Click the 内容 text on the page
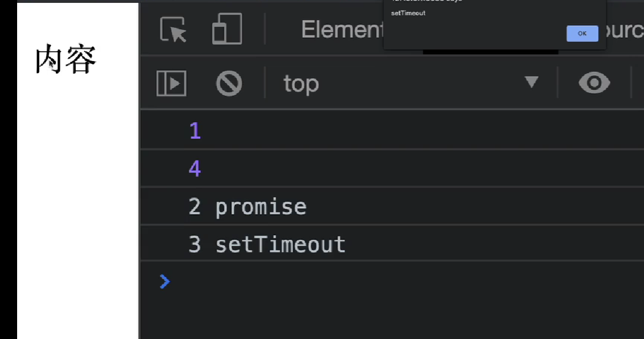Screen dimensions: 644x339 click(x=66, y=59)
